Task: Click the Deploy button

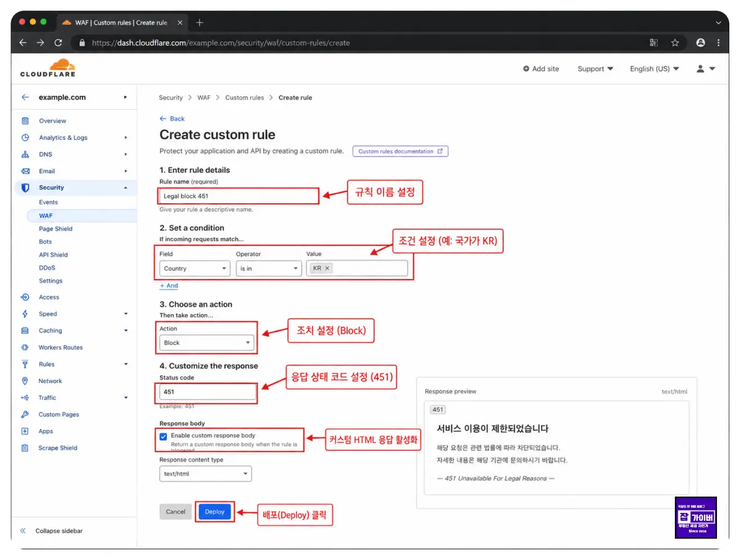Action: coord(214,512)
